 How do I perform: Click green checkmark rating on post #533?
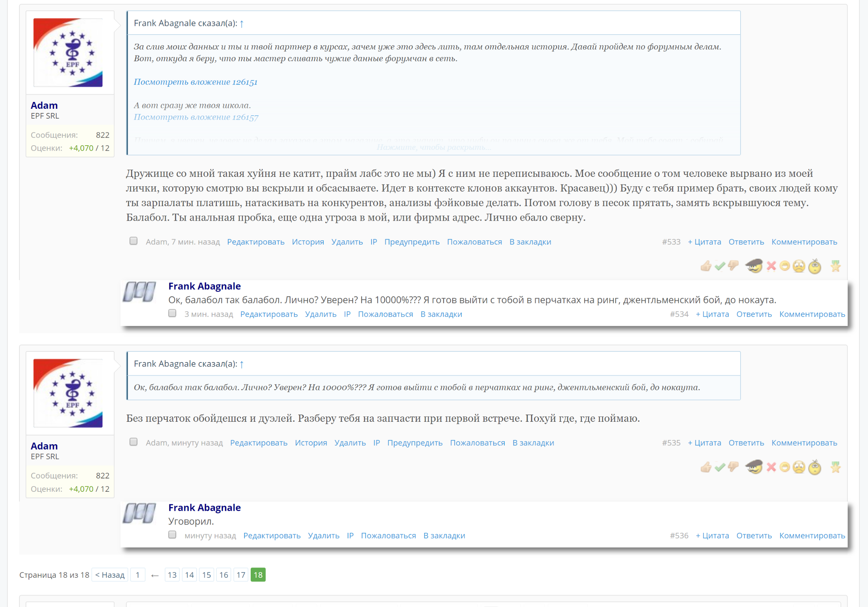720,266
